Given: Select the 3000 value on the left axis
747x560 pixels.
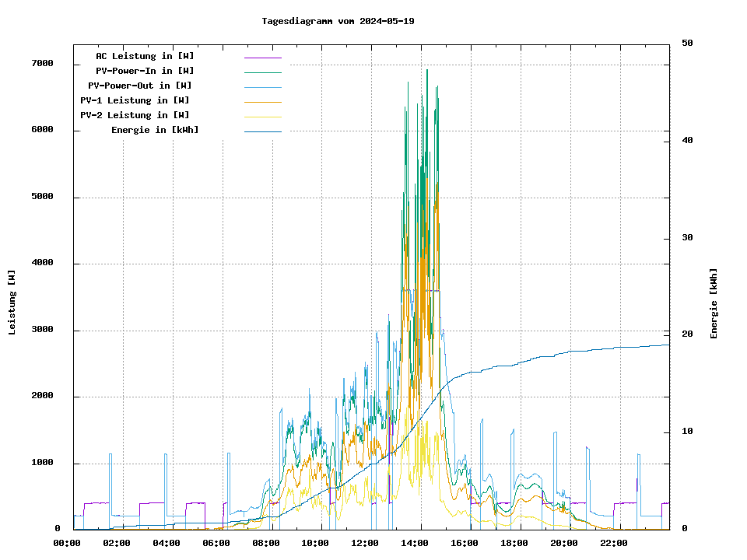Looking at the screenshot, I should coord(42,331).
